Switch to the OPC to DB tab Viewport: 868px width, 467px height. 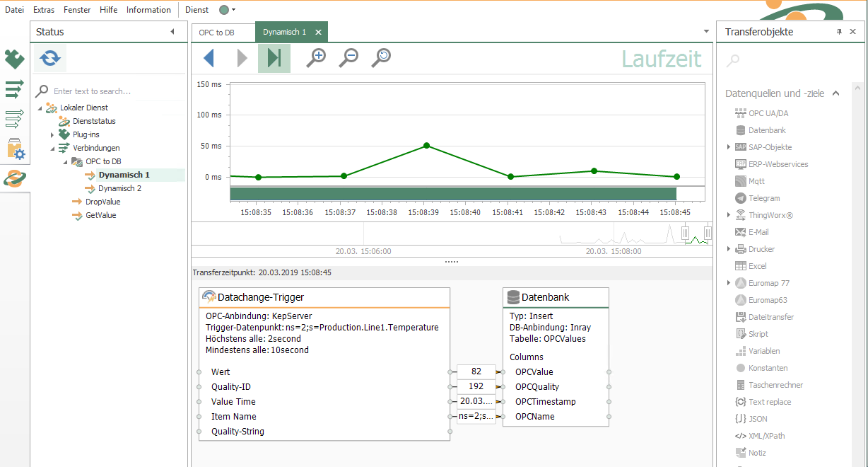click(216, 32)
